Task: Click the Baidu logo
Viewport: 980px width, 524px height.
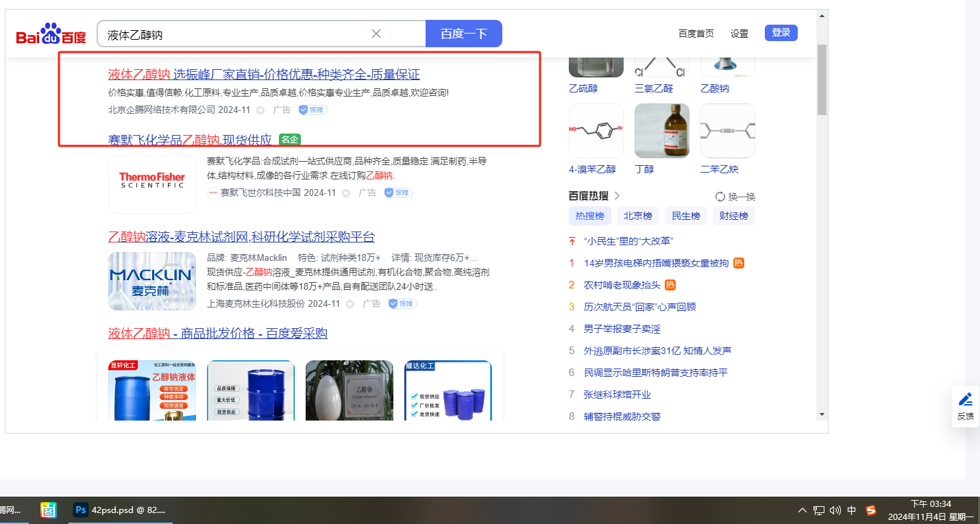Action: tap(51, 34)
